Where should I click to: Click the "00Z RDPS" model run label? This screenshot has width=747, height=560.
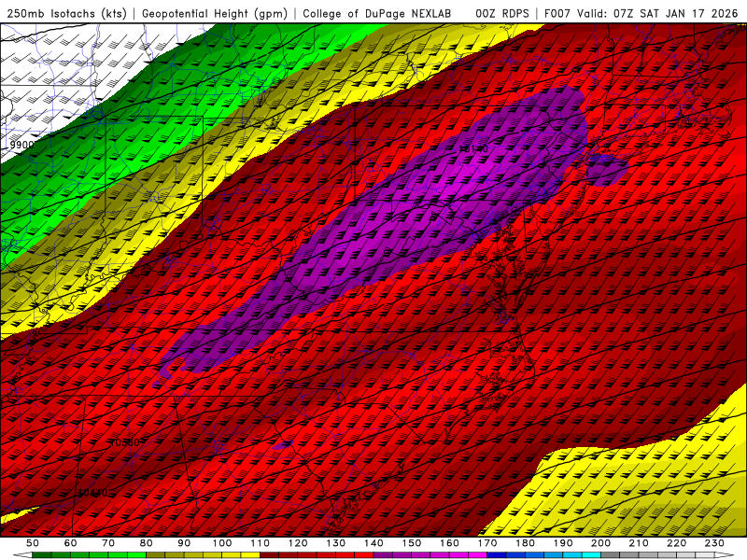[502, 13]
